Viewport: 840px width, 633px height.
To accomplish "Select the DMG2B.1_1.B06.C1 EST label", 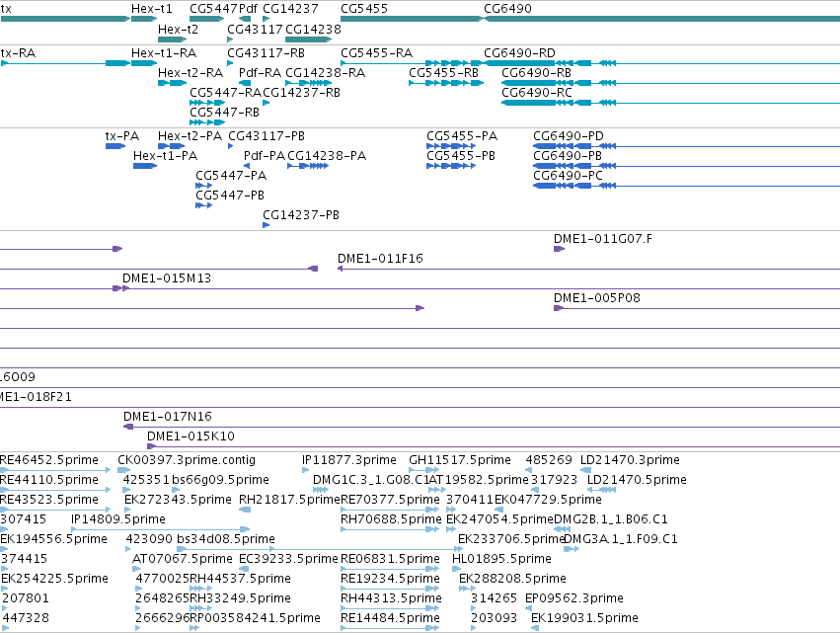I will tap(611, 519).
